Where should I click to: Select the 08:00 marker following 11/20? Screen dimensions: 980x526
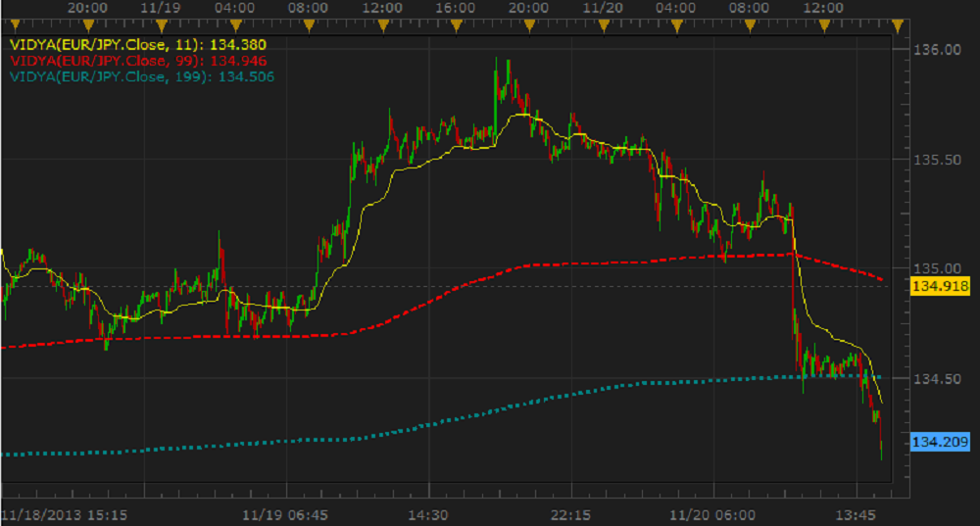(x=751, y=23)
